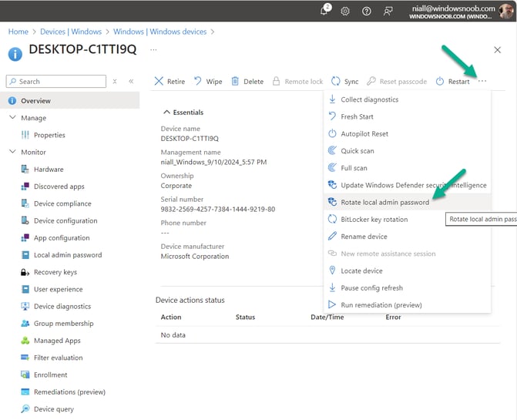Go to Devices | Windows breadcrumb
Screen dimensions: 517x420
[x=71, y=32]
